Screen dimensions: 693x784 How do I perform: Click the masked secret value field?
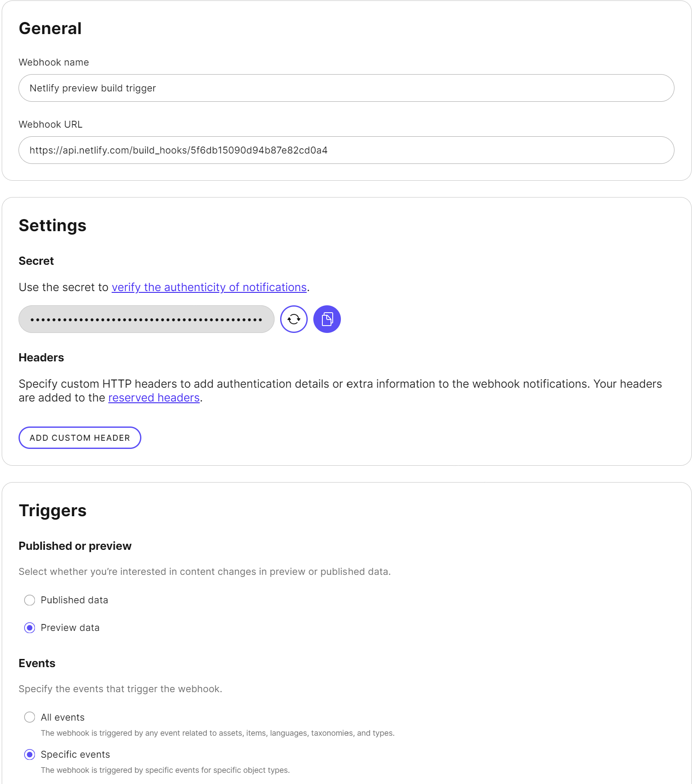click(x=146, y=319)
